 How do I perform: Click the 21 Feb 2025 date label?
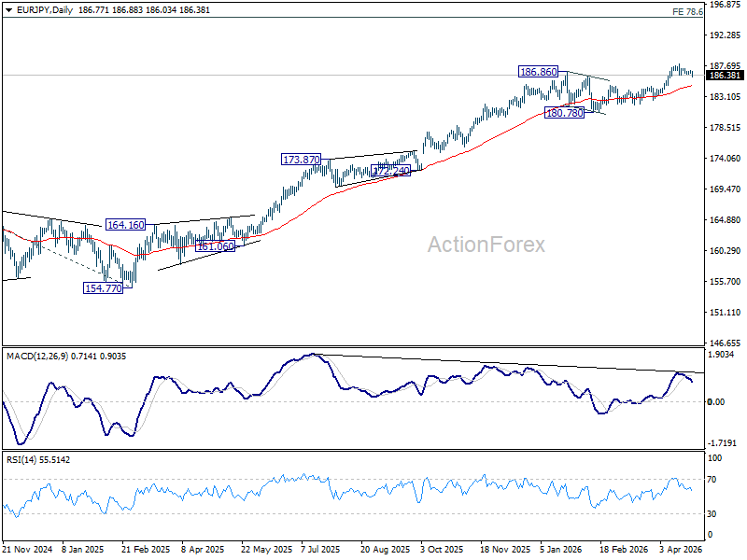click(146, 549)
